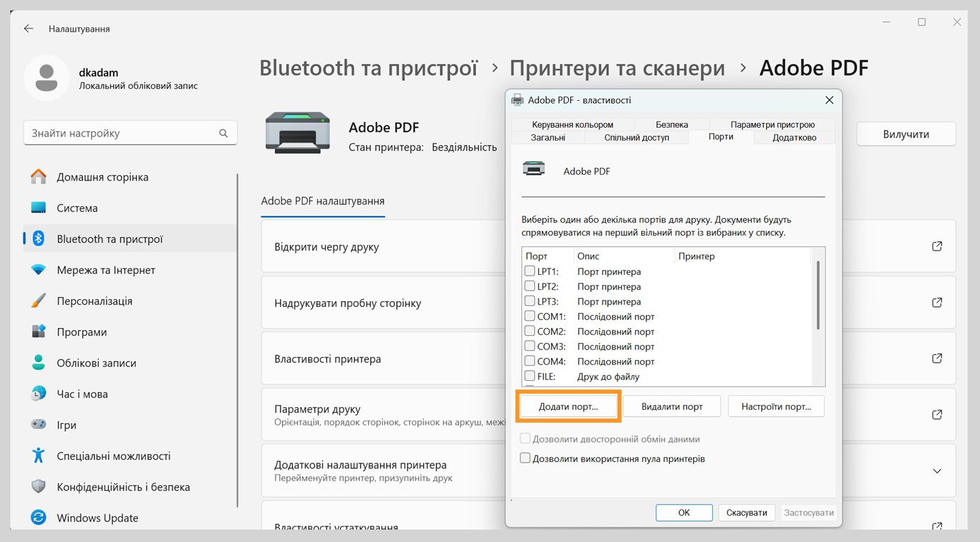Click the Спеціальні можливості accessibility icon

pos(37,455)
